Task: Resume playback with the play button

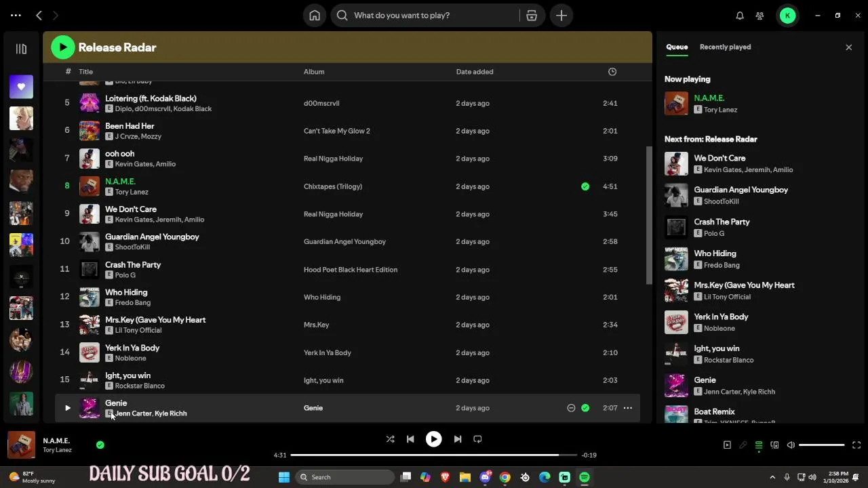Action: [433, 439]
